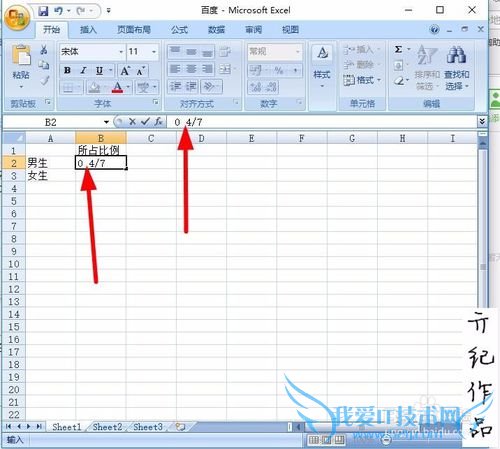Expand the formula bar

tap(482, 122)
